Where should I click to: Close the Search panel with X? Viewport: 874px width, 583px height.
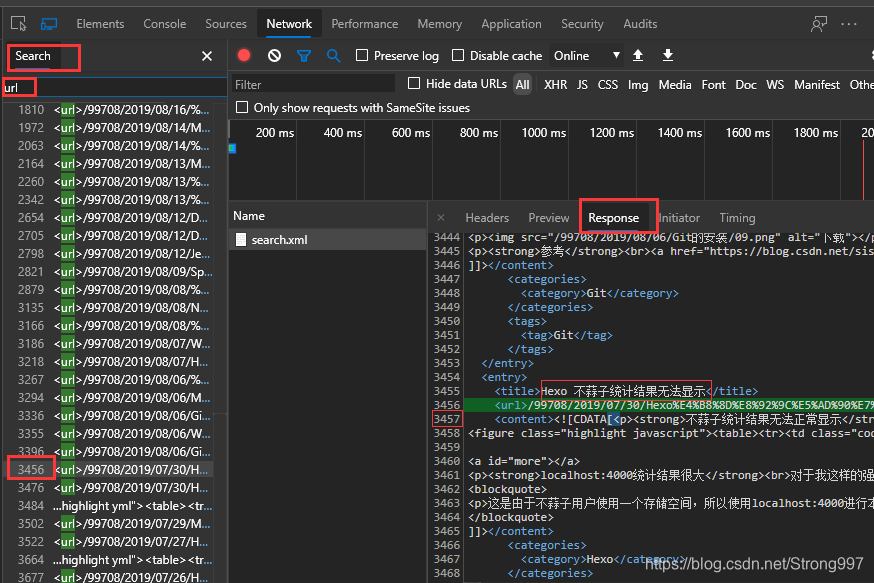(x=207, y=56)
